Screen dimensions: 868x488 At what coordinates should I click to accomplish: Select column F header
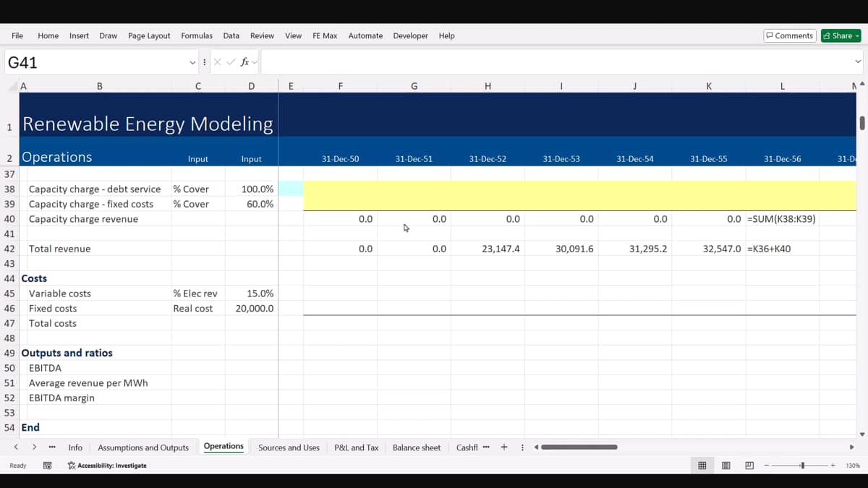340,86
